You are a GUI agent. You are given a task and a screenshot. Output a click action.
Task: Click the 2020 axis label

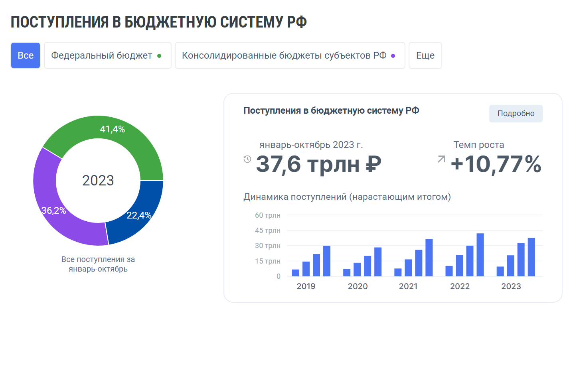[x=358, y=286]
